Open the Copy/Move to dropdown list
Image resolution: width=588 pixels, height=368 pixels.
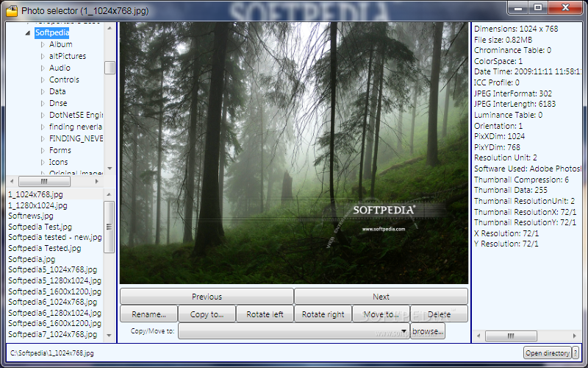point(404,332)
